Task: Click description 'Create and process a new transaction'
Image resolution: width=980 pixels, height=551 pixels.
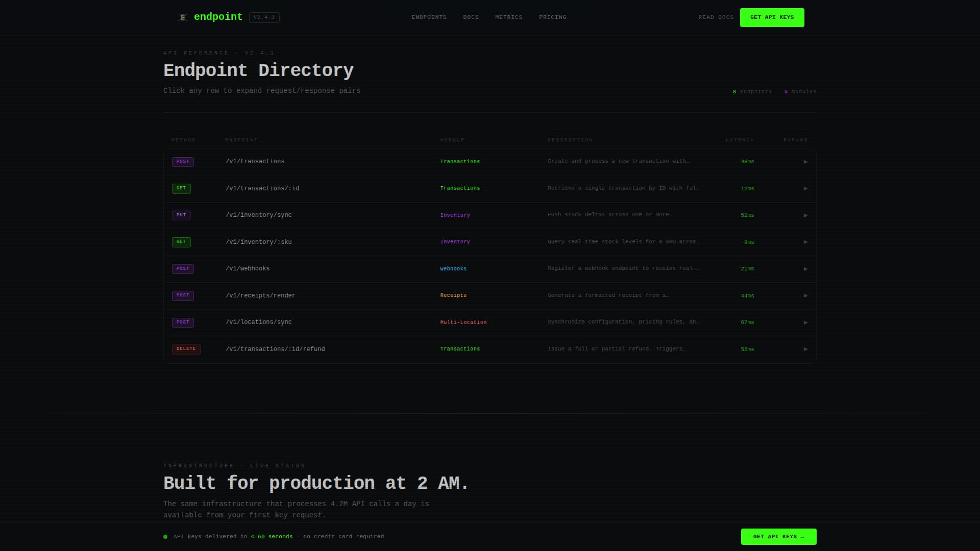Action: pyautogui.click(x=618, y=161)
